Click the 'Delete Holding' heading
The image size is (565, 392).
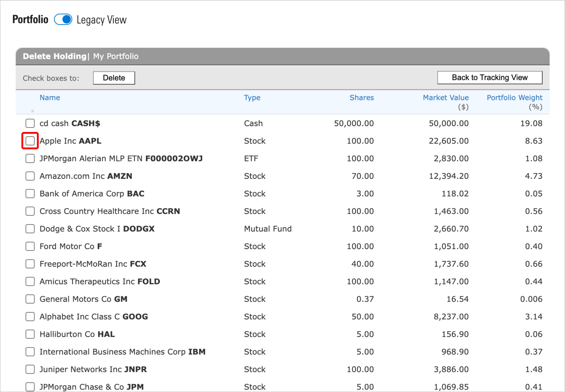[54, 56]
